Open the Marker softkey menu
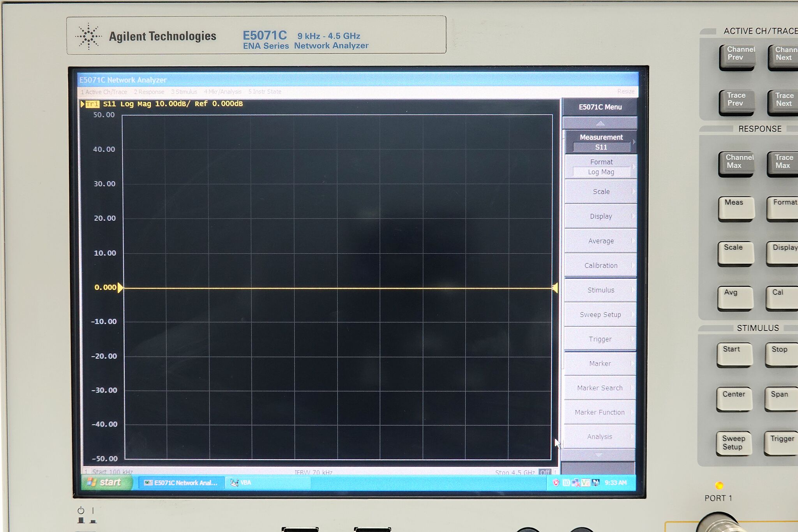798x532 pixels. tap(600, 363)
